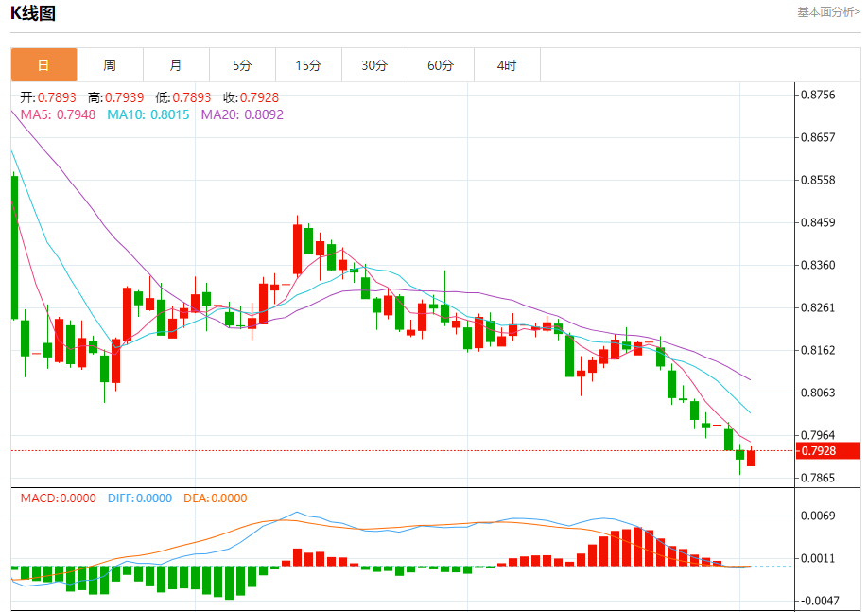Click the 0.8558 price axis label

818,180
